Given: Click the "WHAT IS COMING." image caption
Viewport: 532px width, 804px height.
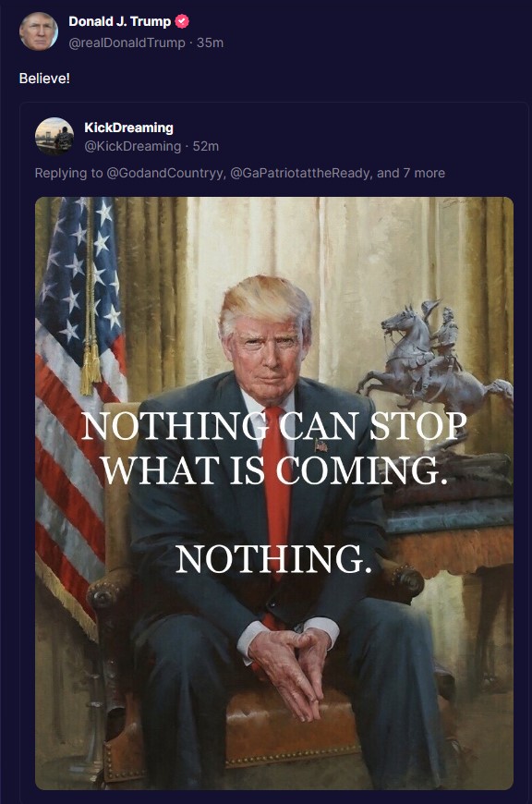Looking at the screenshot, I should 274,469.
